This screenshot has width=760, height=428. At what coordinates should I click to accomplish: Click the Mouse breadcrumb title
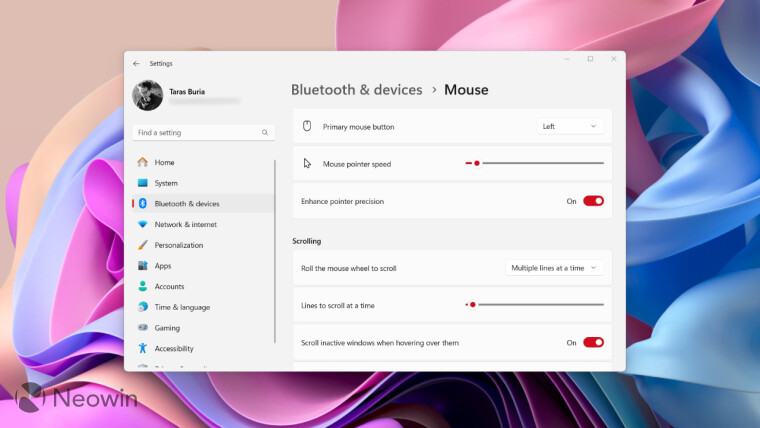[466, 90]
